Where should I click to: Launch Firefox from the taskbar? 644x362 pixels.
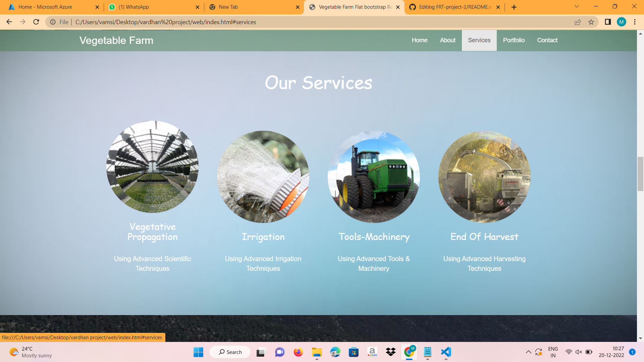pos(298,352)
